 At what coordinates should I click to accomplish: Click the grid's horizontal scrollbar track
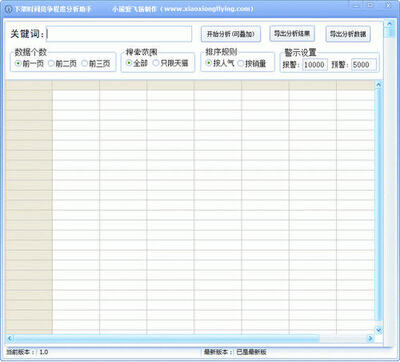190,338
